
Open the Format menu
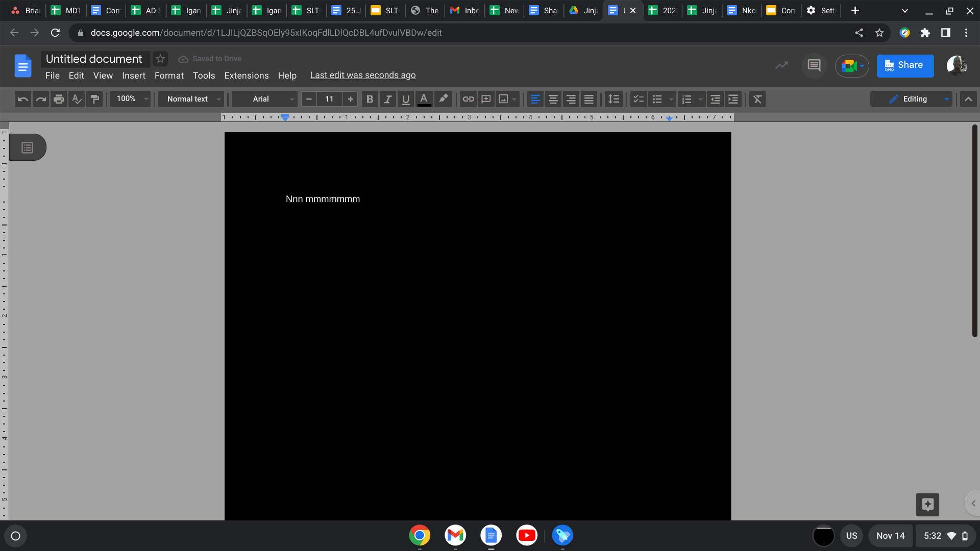tap(169, 76)
